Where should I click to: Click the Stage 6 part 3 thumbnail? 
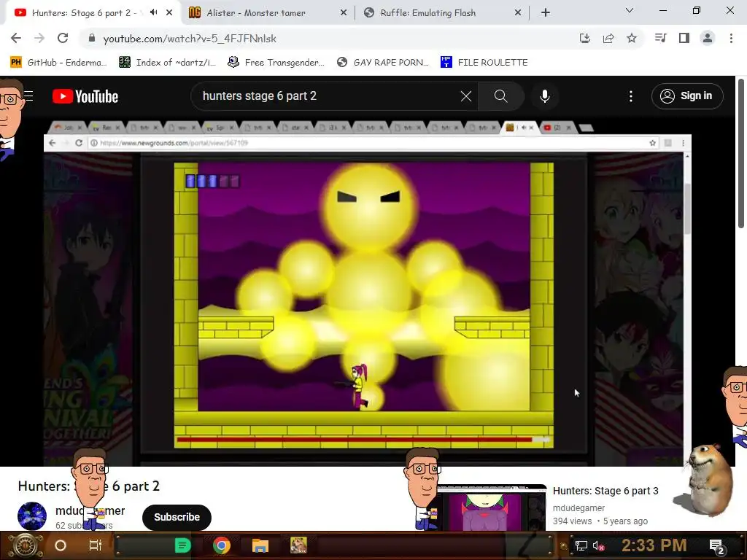491,508
